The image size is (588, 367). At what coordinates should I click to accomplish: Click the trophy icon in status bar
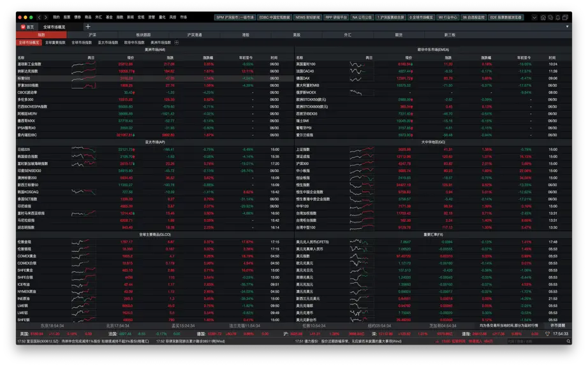click(547, 334)
